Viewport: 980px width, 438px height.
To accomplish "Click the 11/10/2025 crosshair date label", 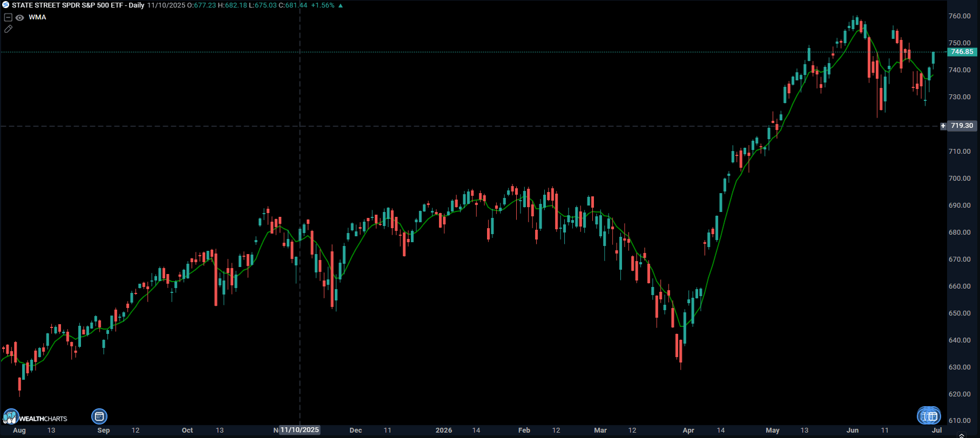I will tap(300, 430).
